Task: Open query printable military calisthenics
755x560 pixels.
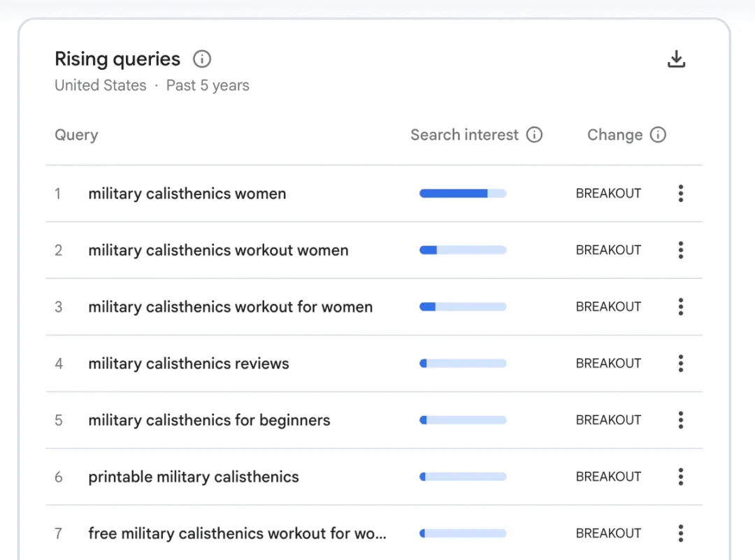Action: tap(194, 477)
